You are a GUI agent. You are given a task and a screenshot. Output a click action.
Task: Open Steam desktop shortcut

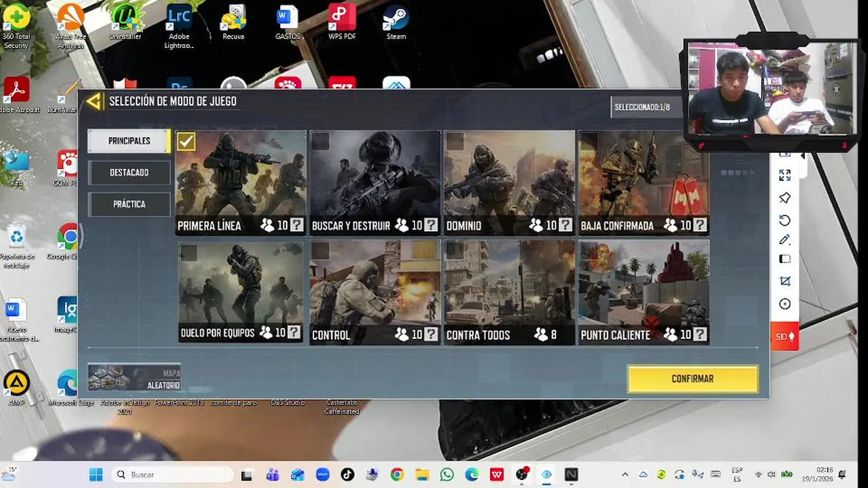[396, 22]
